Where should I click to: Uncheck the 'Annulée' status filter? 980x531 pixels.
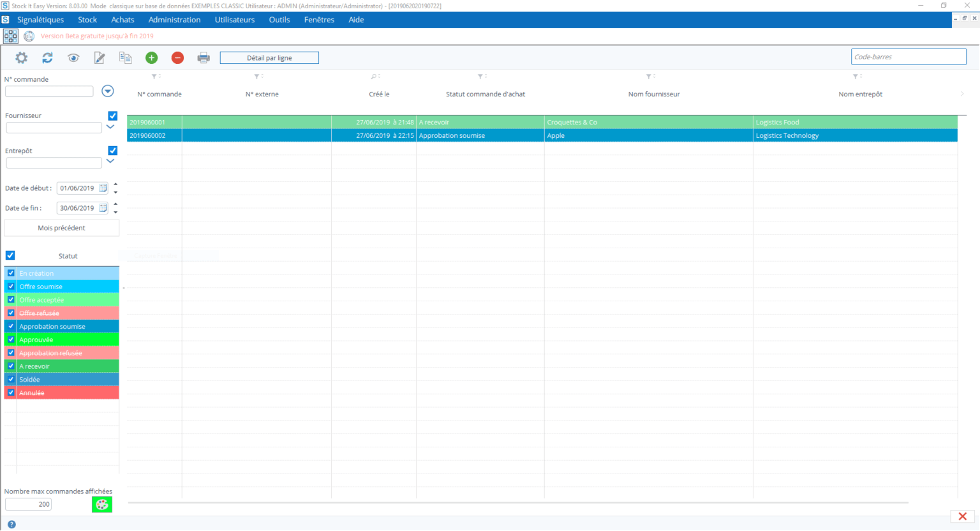[10, 393]
